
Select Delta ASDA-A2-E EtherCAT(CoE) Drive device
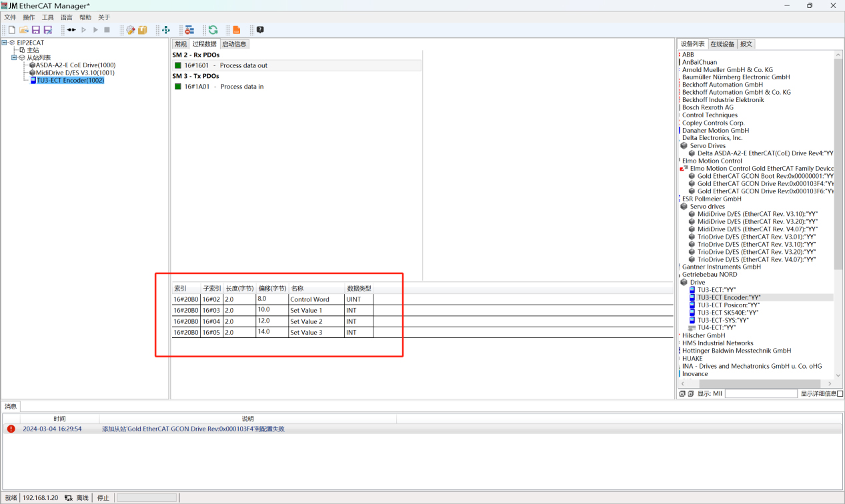pyautogui.click(x=765, y=153)
